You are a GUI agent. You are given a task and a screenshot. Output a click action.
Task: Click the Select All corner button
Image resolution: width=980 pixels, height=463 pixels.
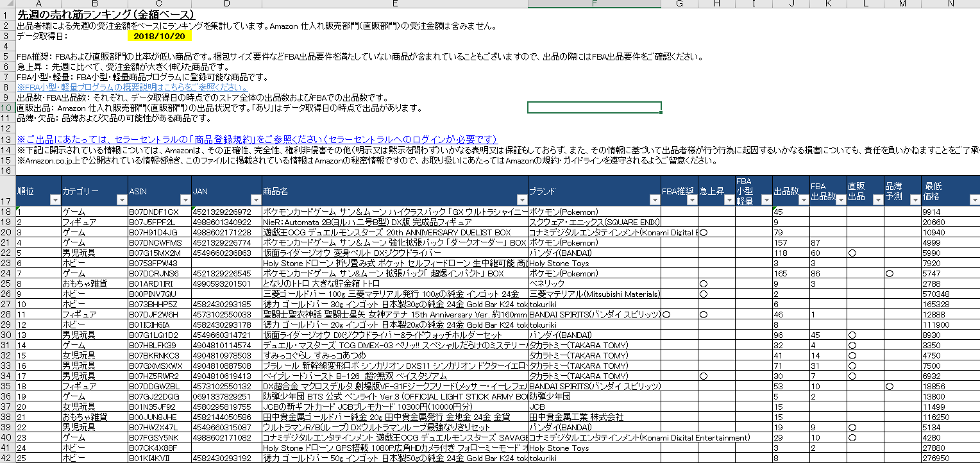pos(7,4)
